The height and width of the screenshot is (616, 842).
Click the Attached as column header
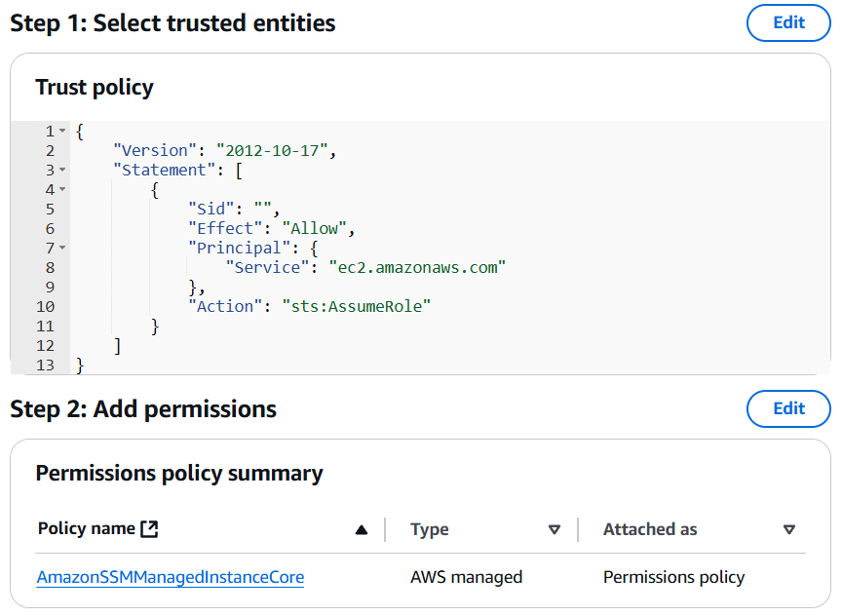coord(650,529)
